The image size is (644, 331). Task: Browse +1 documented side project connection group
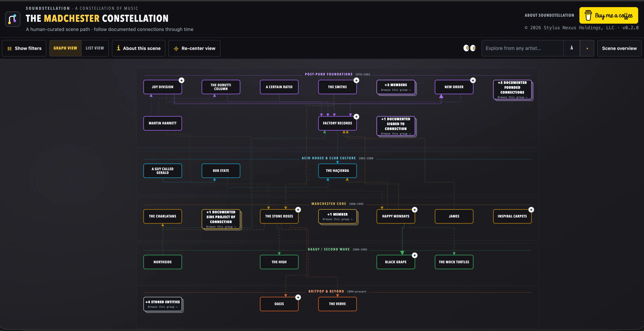pyautogui.click(x=221, y=219)
